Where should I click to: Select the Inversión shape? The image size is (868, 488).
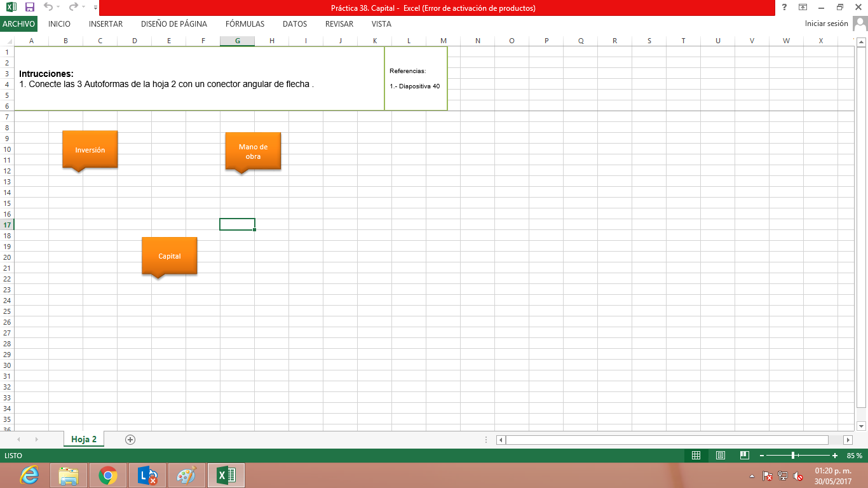click(90, 150)
